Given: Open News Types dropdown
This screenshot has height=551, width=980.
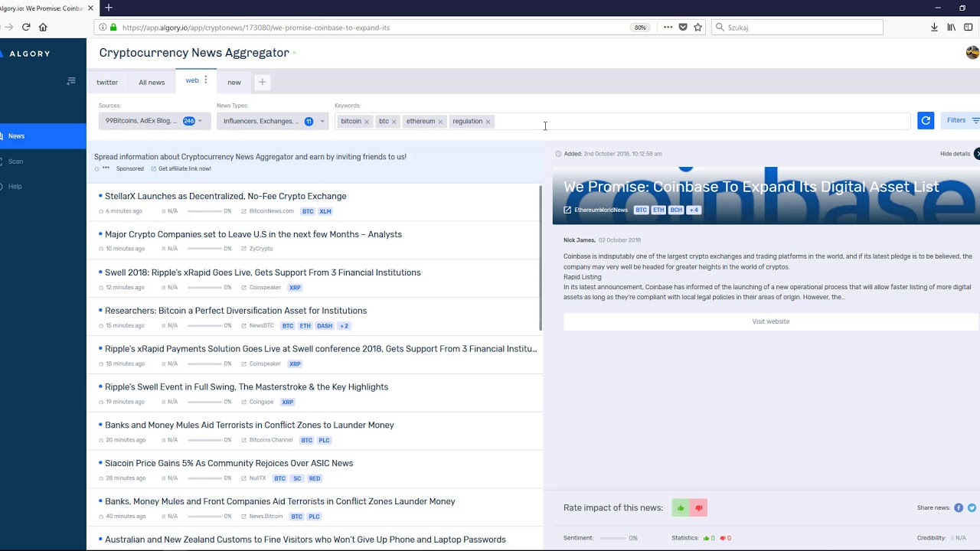Looking at the screenshot, I should tap(273, 121).
